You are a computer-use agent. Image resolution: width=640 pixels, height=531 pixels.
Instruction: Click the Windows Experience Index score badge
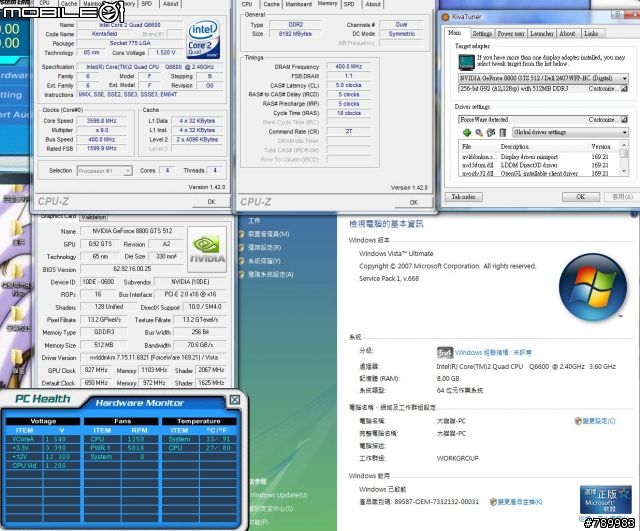[x=444, y=352]
